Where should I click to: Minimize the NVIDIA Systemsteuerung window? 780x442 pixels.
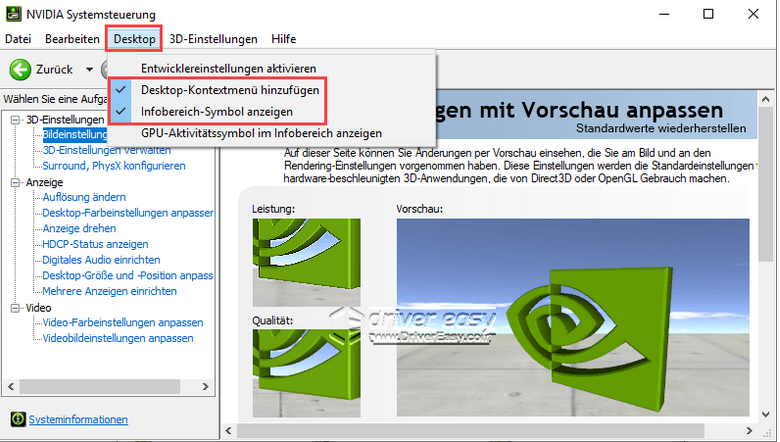click(x=664, y=14)
